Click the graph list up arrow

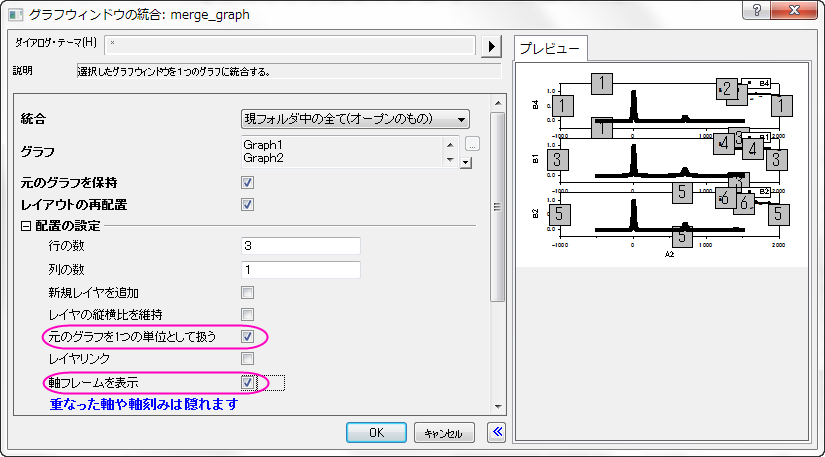point(450,145)
